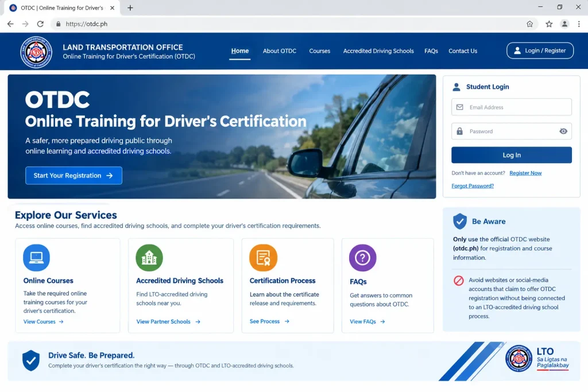Click the Online Courses laptop icon
Image resolution: width=588 pixels, height=392 pixels.
[x=36, y=258]
